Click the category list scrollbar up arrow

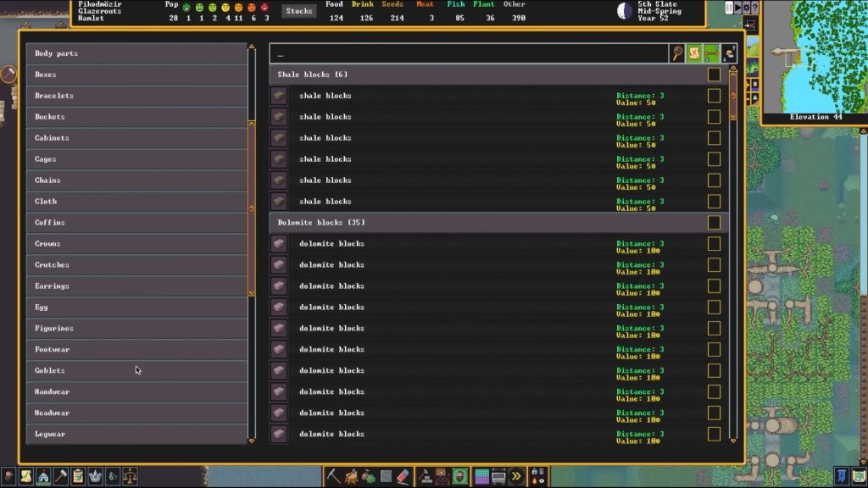tap(251, 47)
